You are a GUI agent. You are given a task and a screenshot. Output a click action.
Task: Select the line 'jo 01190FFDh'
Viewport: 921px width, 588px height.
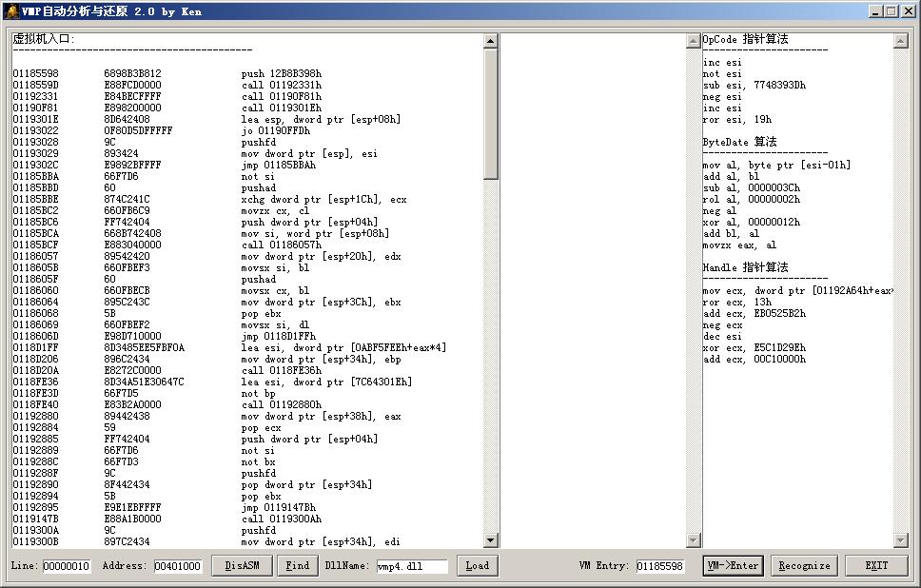tap(276, 131)
